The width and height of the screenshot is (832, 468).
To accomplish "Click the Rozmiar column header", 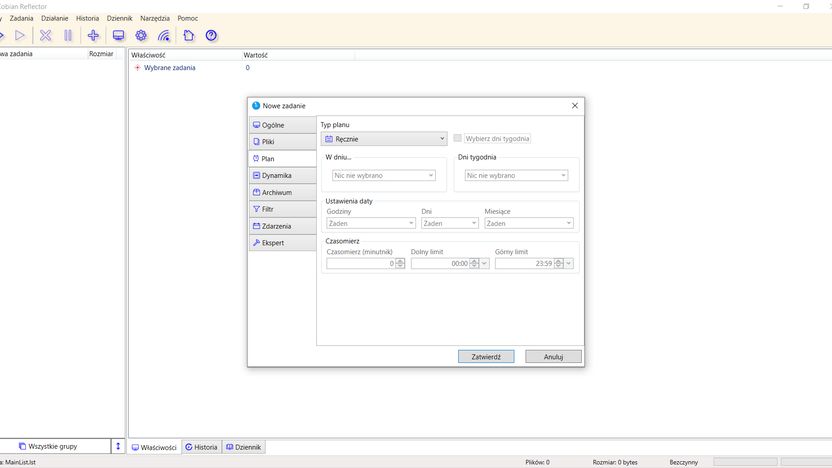I will tap(101, 54).
